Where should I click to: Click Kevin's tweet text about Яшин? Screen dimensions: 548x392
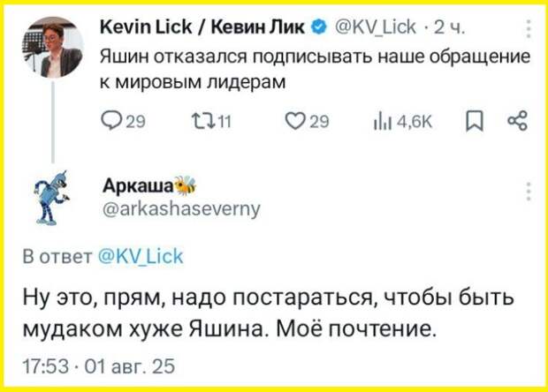(x=315, y=71)
